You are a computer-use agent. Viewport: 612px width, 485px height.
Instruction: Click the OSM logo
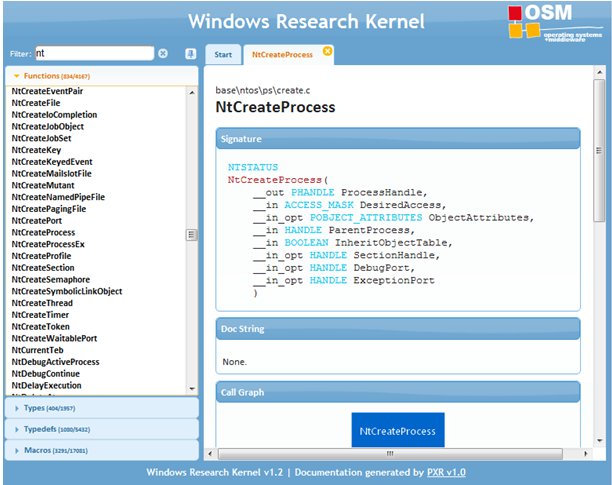tap(555, 22)
